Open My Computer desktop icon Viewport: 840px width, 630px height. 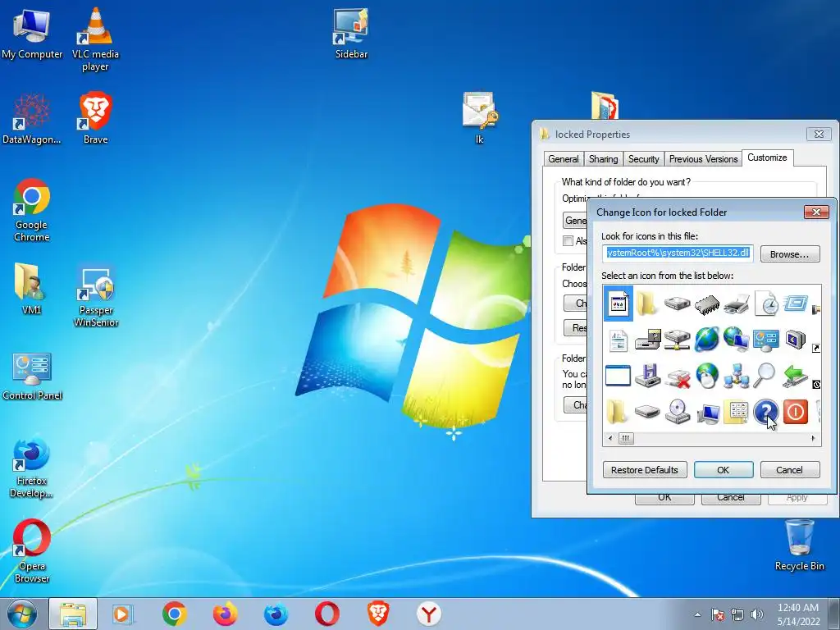[32, 33]
